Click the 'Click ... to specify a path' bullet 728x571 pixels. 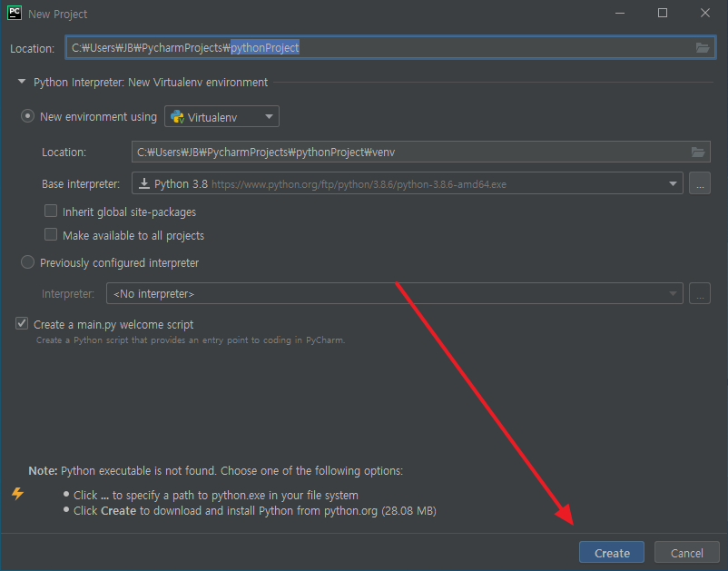[x=216, y=496]
